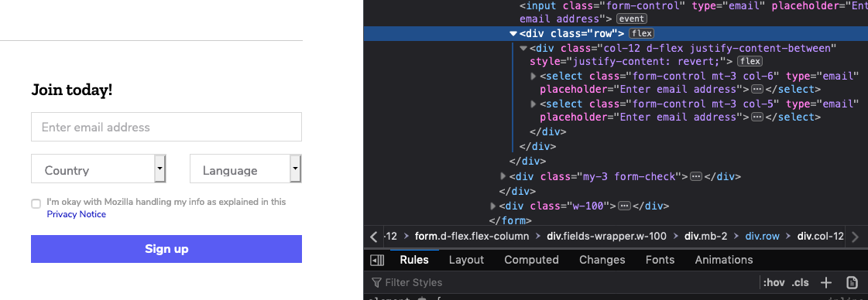Screen dimensions: 868x300
Task: Click the Sign up button
Action: pyautogui.click(x=166, y=249)
